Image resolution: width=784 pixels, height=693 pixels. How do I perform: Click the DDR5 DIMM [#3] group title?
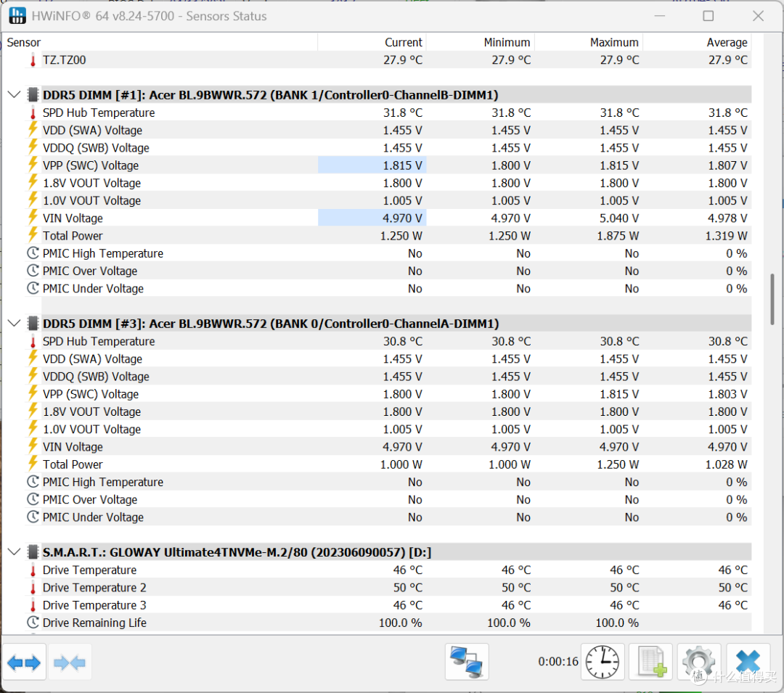pos(271,324)
